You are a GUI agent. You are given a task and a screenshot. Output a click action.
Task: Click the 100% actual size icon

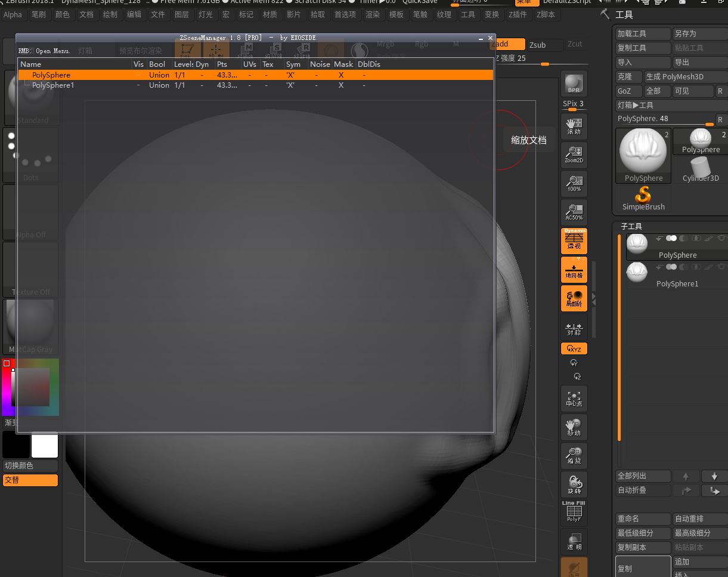[x=574, y=183]
